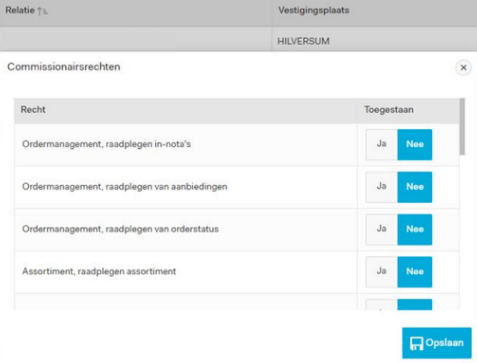Set raadplegen van aanbiedingen to Ja

point(381,187)
